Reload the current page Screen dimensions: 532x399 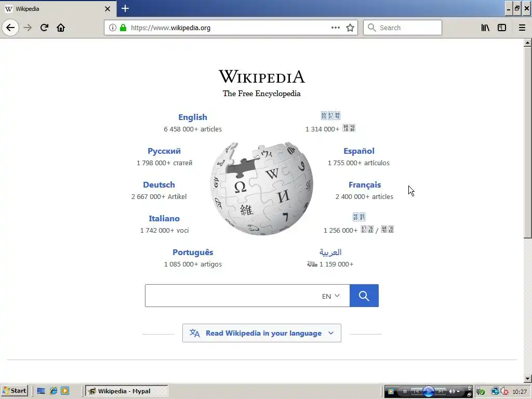coord(44,28)
